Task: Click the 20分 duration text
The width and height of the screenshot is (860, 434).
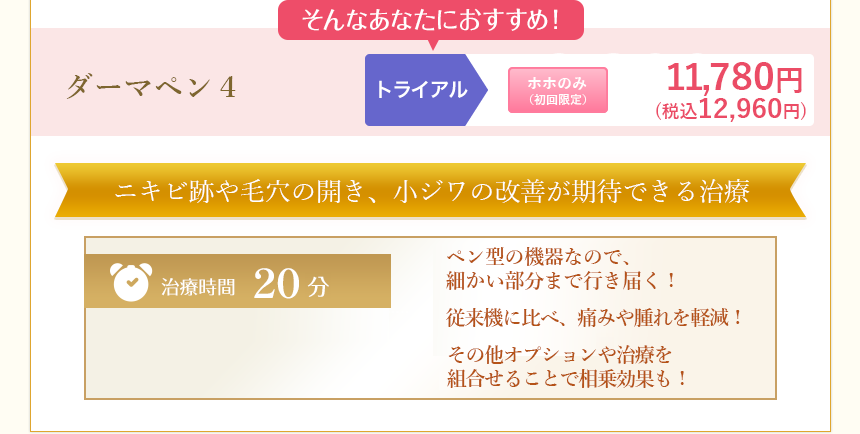Action: tap(290, 285)
